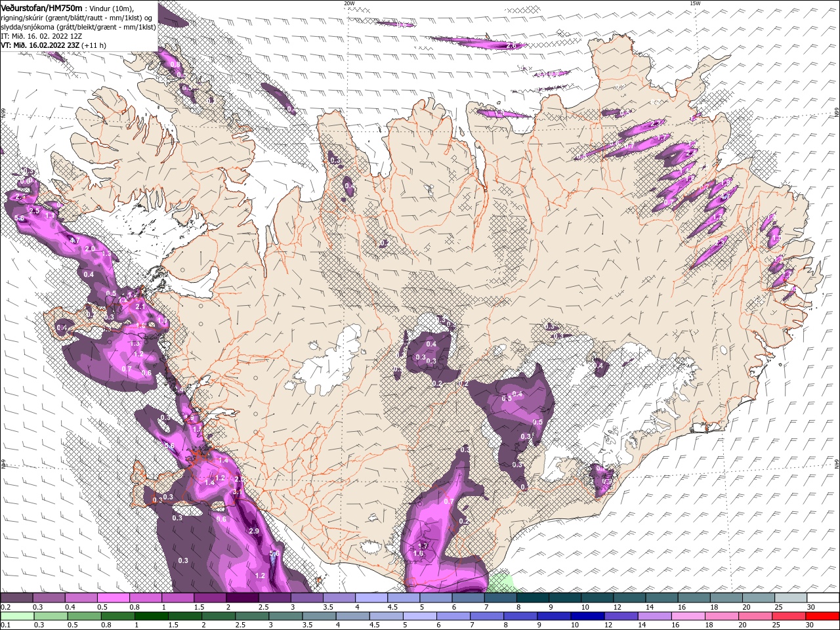840x630 pixels.
Task: Click the Veðurstofan/HM750m map title
Action: (x=42, y=7)
